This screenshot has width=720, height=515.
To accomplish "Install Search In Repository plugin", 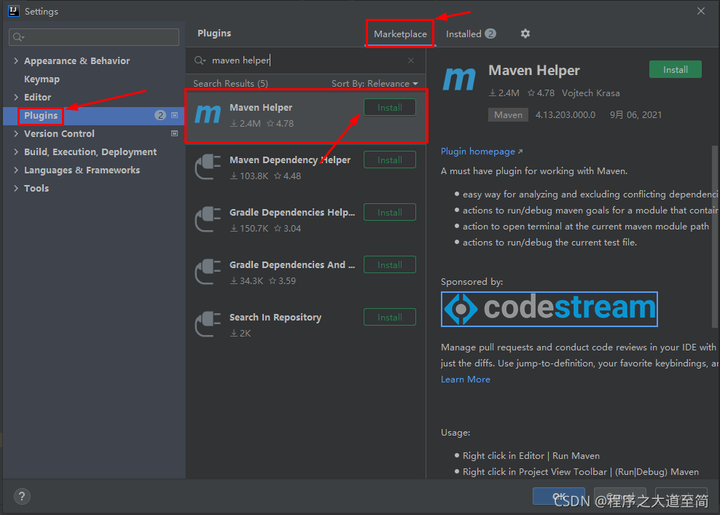I will pos(390,317).
